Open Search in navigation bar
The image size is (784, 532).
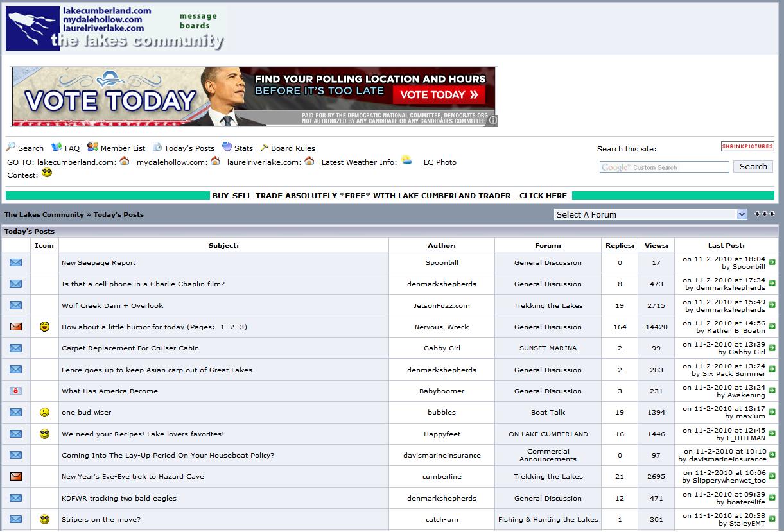pyautogui.click(x=31, y=148)
